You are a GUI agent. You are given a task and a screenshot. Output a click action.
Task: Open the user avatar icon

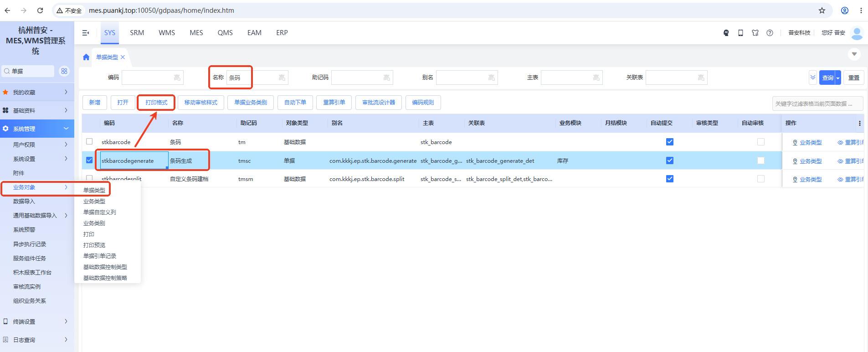[857, 33]
